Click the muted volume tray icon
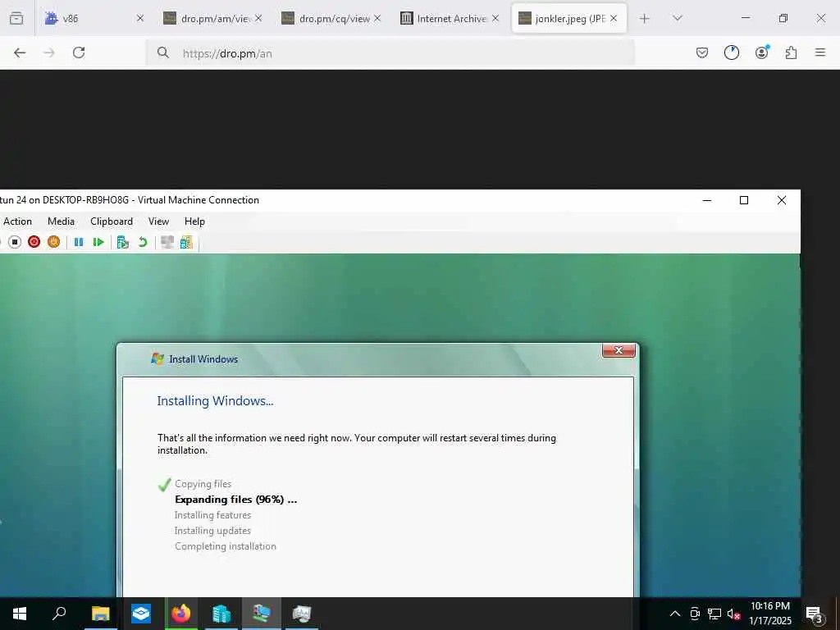This screenshot has height=630, width=840. pos(733,614)
